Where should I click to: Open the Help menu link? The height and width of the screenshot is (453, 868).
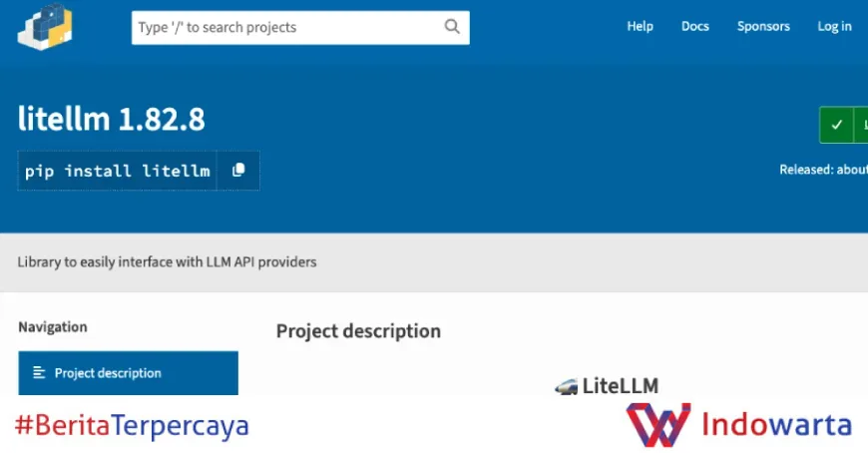click(640, 26)
